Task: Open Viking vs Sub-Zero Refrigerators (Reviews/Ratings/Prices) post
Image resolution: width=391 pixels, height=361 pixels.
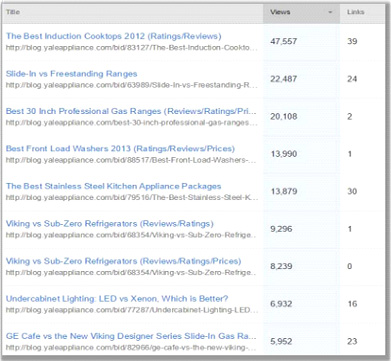Action: pyautogui.click(x=123, y=261)
